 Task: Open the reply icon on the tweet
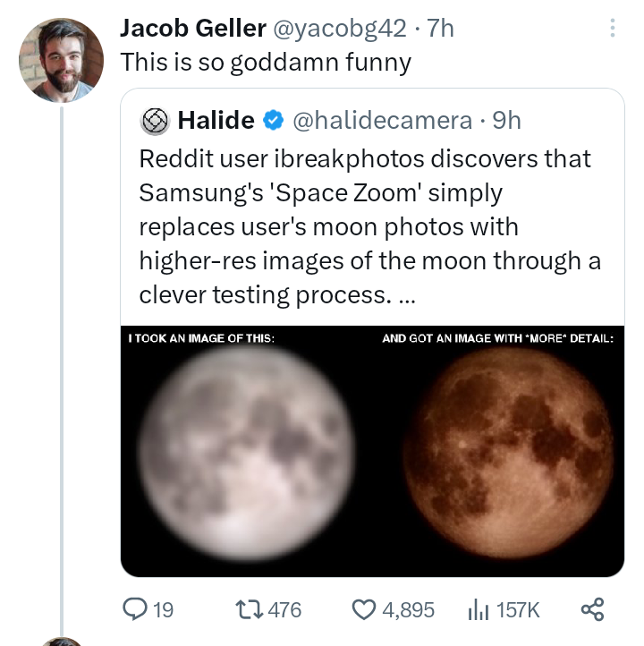click(x=133, y=609)
